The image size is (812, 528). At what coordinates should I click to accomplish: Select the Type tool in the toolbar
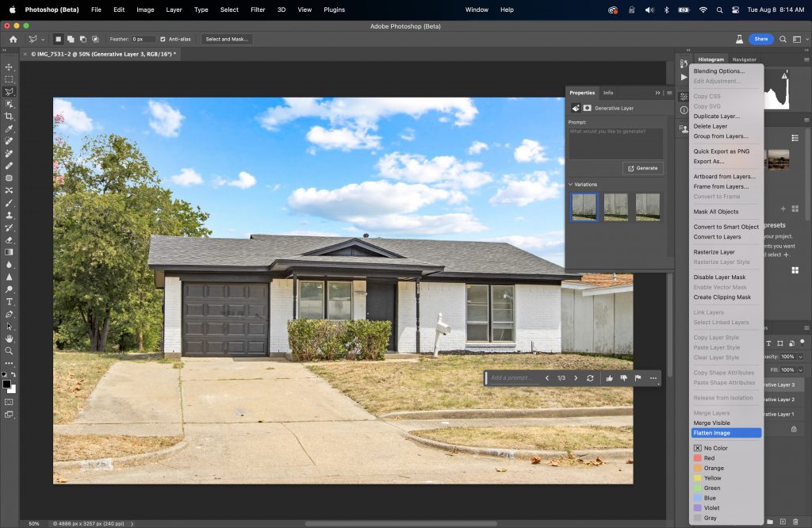point(10,301)
